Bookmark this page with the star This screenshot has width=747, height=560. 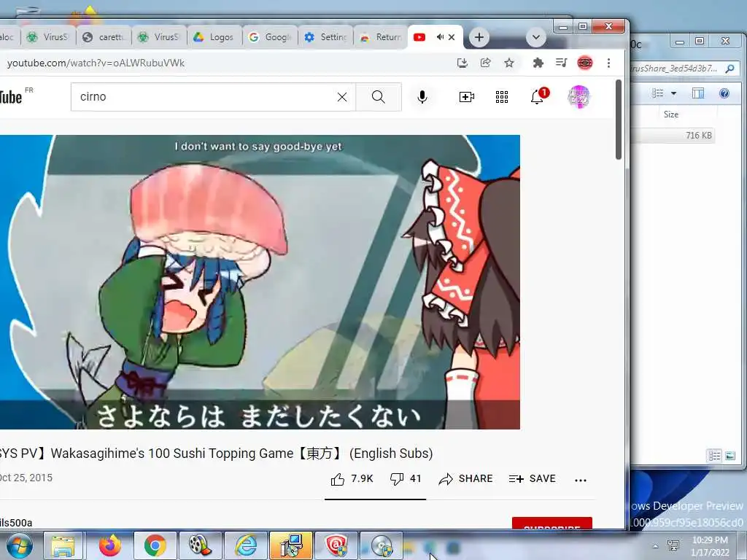(509, 63)
